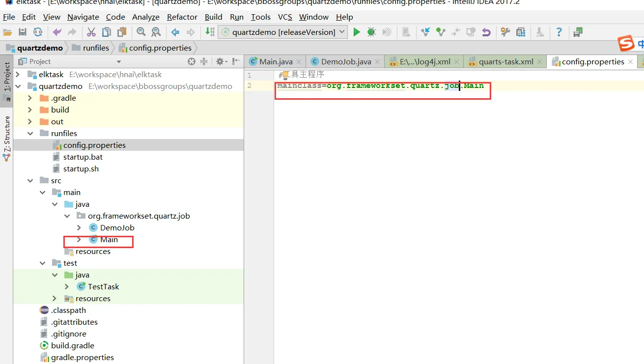
Task: Open Find with the magnifier icon
Action: click(141, 32)
